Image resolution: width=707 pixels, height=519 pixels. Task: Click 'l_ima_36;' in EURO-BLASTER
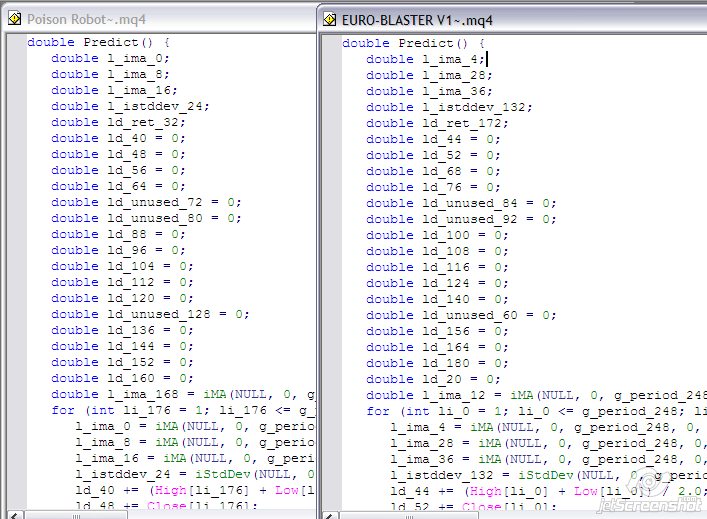[x=457, y=92]
